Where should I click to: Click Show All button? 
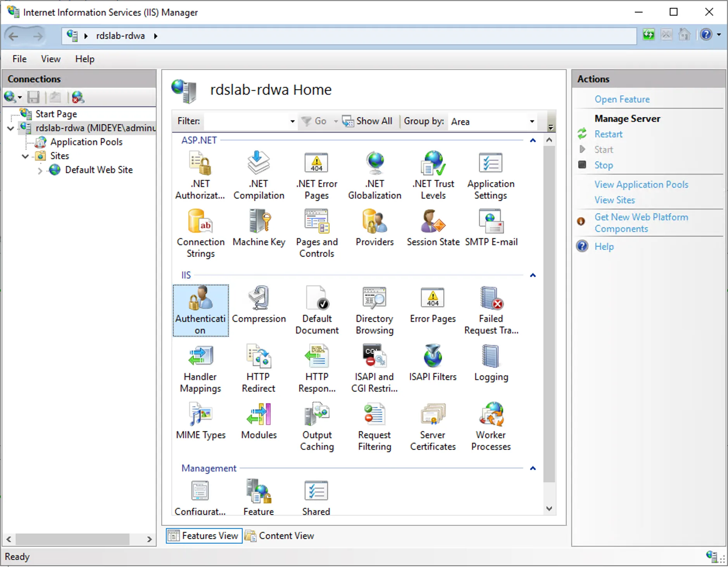coord(367,121)
